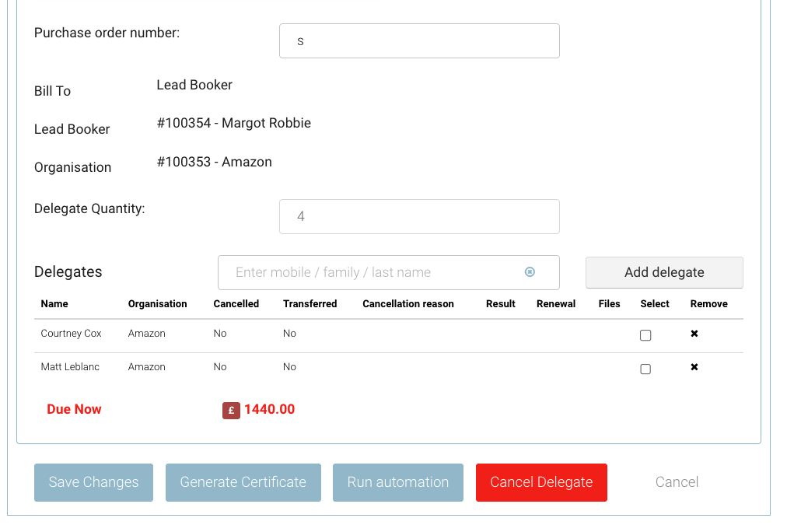Viewport: 787px width, 532px height.
Task: Click the Add delegate button
Action: (664, 272)
